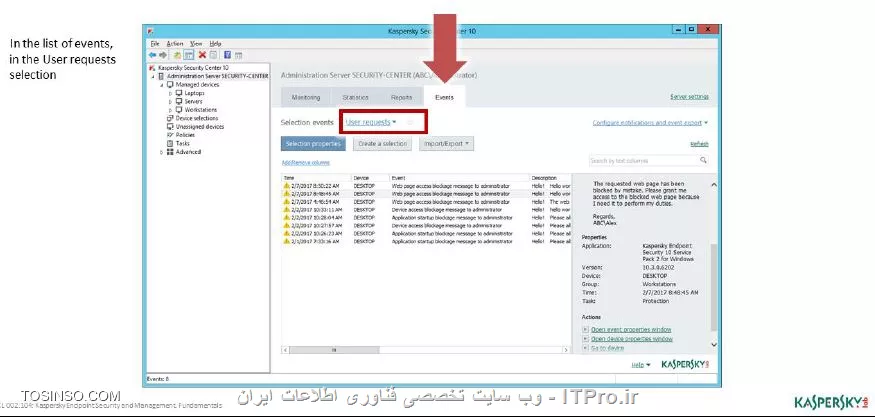875x417 pixels.
Task: Click arrow icon beside Open device properties window
Action: click(x=585, y=339)
